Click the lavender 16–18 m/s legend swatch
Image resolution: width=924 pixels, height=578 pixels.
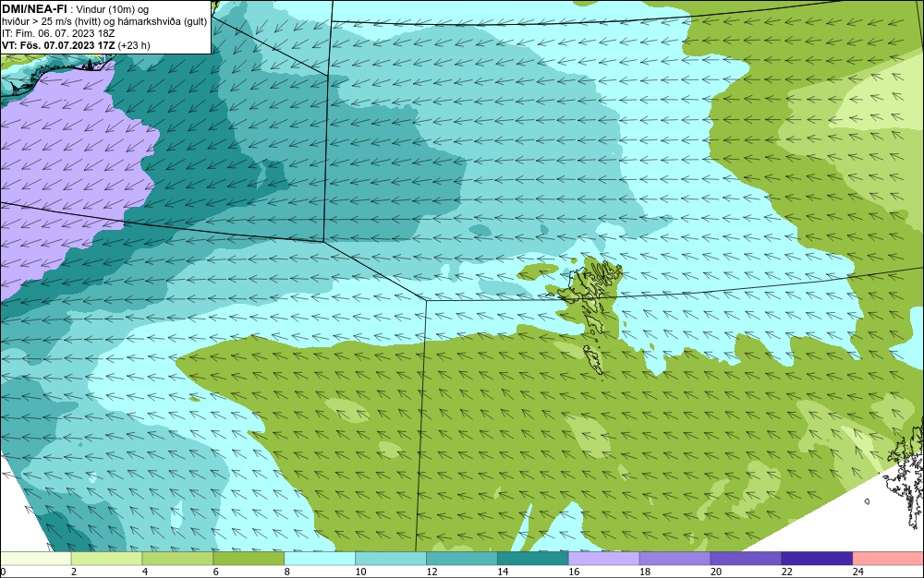(604, 559)
